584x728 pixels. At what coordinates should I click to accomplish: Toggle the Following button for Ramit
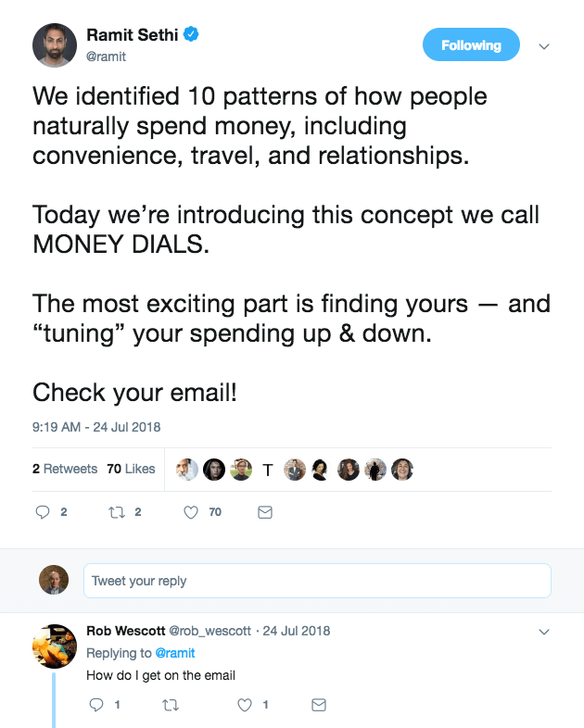(471, 45)
